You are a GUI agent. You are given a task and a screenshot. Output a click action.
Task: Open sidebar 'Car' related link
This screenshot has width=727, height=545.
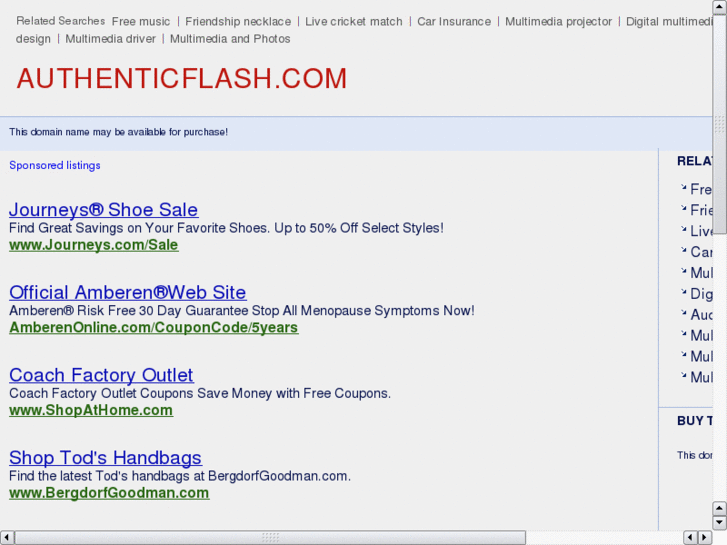pyautogui.click(x=701, y=252)
